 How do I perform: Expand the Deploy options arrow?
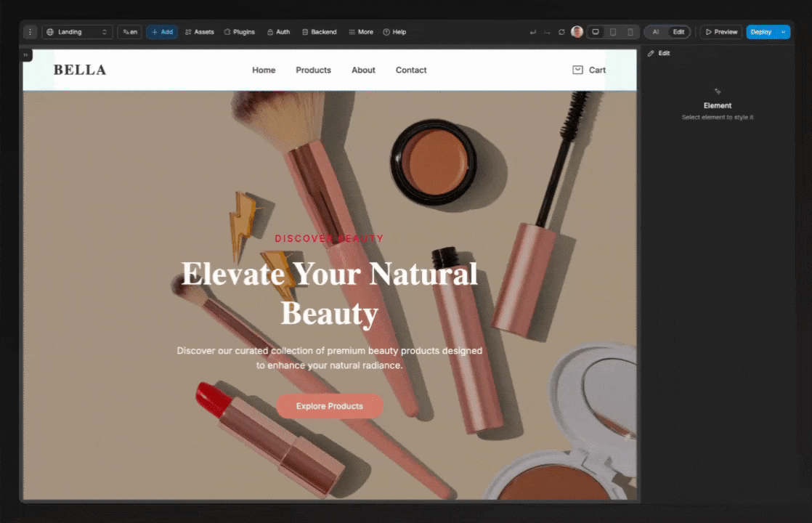point(783,32)
